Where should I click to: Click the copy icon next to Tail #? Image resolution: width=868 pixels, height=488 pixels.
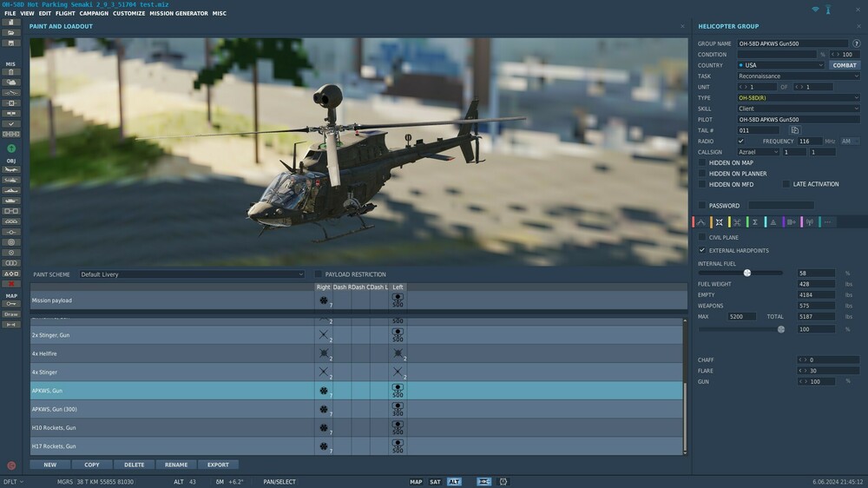tap(794, 130)
